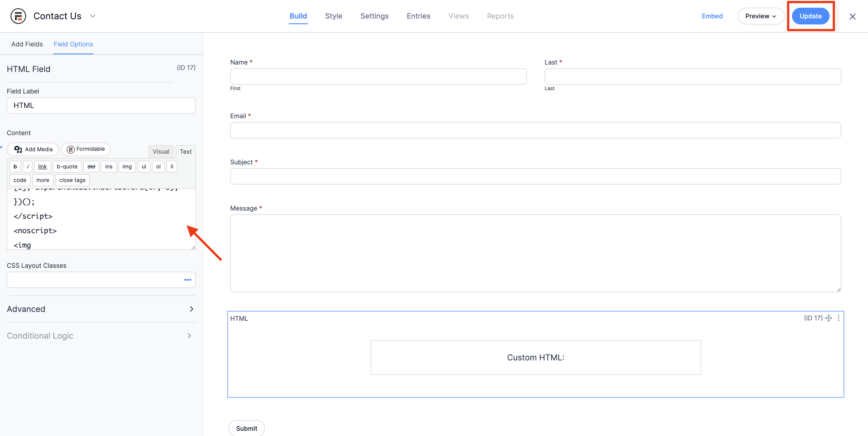Click the Add Media button
Screen dimensions: 868x436
coord(33,149)
